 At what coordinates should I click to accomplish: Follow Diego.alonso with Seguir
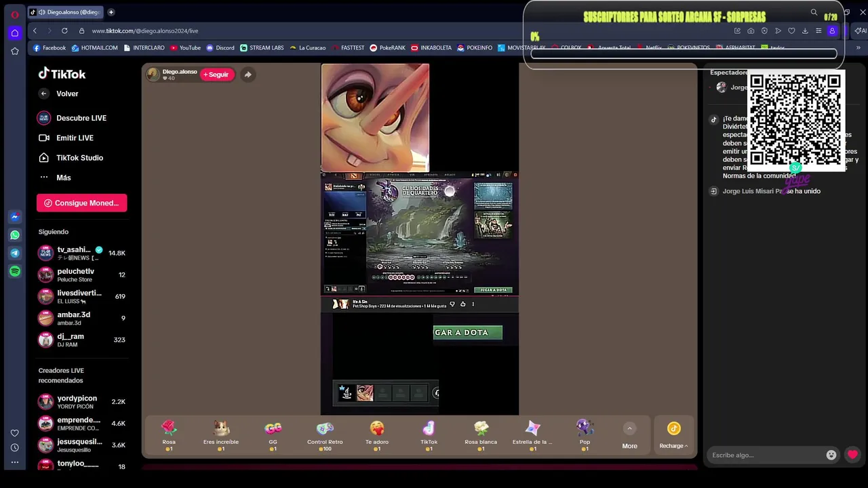point(217,75)
